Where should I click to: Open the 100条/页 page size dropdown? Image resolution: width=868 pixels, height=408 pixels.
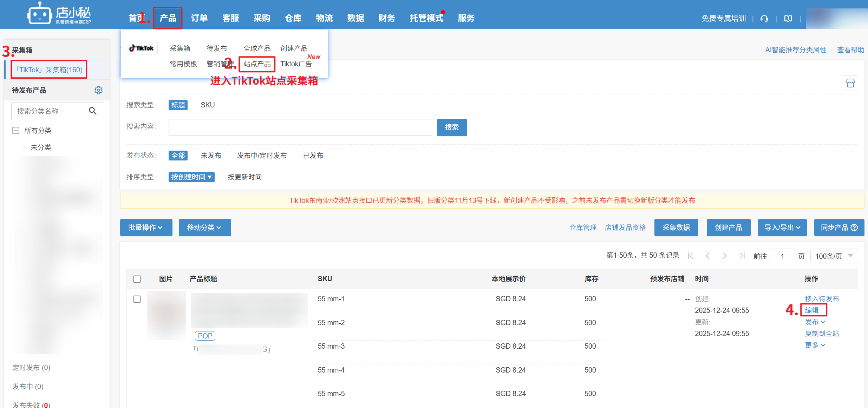coord(834,256)
